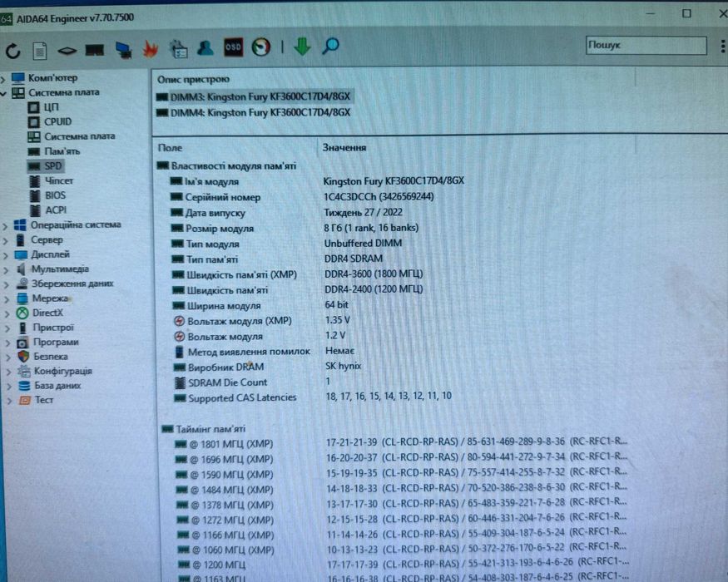Select Supported CAS Latencies row

click(313, 397)
